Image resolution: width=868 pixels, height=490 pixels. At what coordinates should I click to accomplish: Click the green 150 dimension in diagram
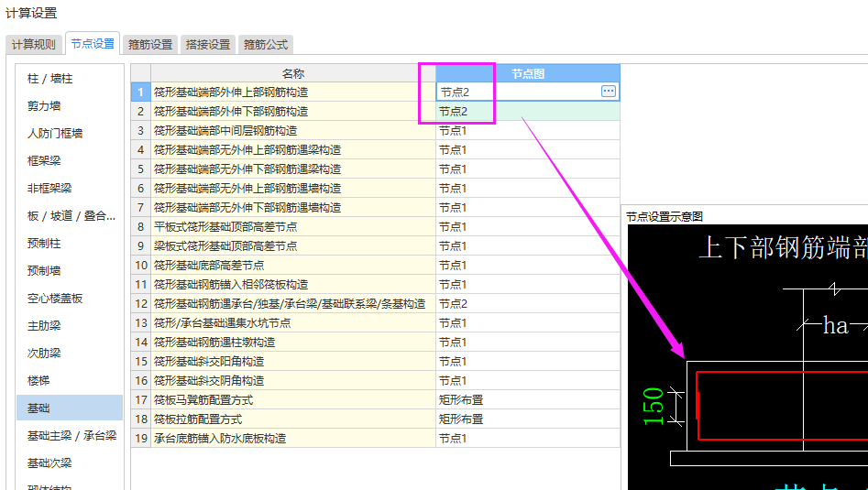coord(654,407)
